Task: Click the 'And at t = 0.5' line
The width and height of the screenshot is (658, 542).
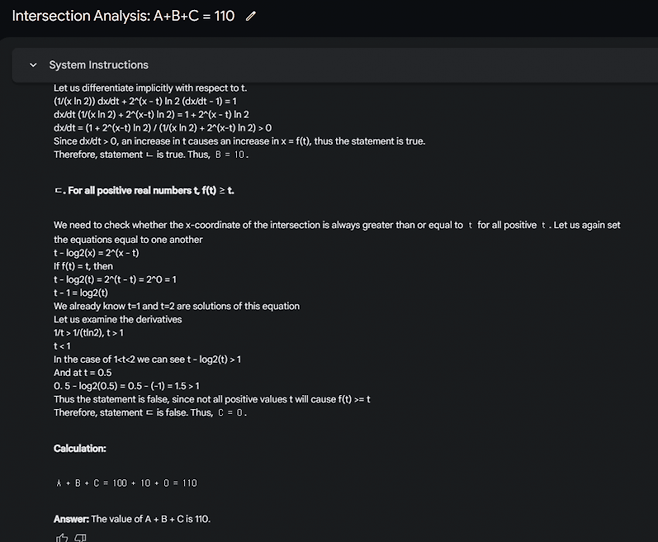Action: [x=83, y=372]
